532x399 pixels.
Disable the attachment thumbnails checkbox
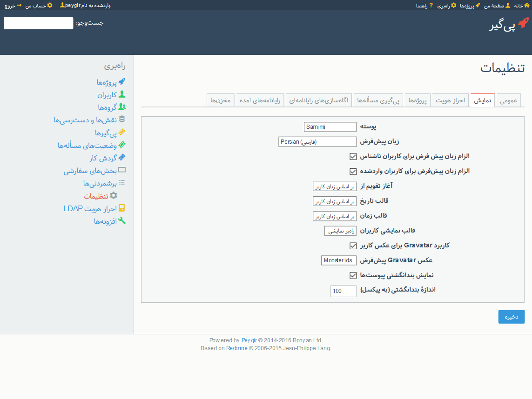353,275
